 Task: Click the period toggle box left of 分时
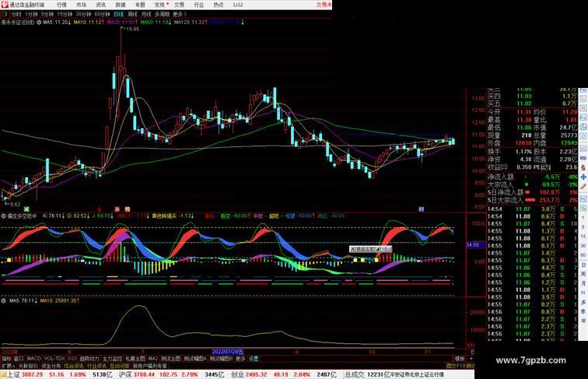(x=5, y=14)
